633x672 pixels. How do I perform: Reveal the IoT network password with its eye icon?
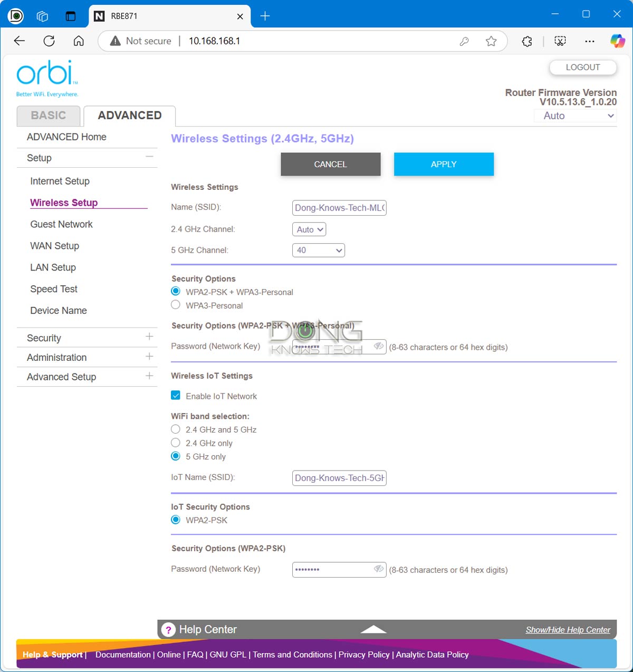pyautogui.click(x=379, y=569)
